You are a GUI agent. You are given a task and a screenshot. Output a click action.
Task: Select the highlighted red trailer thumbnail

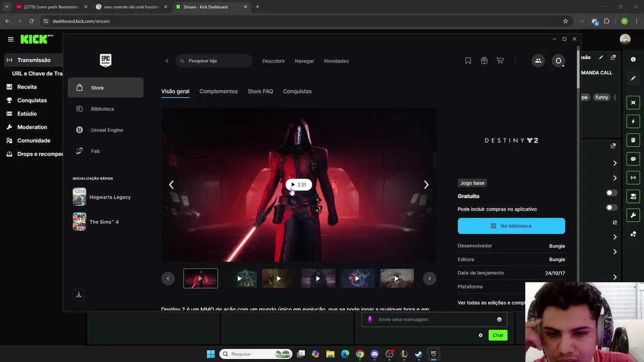(201, 279)
